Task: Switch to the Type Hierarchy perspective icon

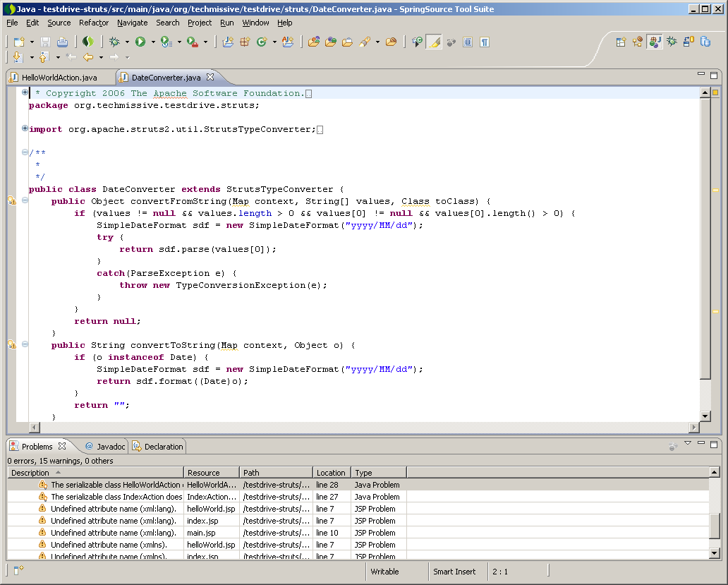Action: click(638, 42)
